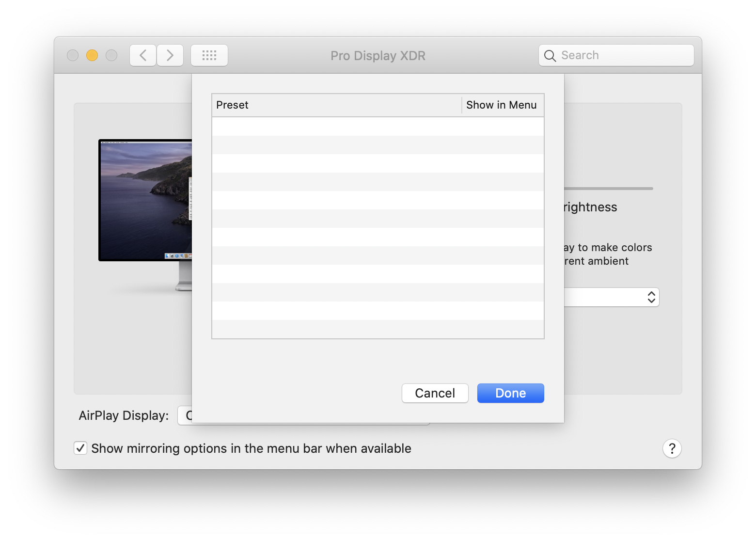Go back with the left chevron button

(x=143, y=55)
